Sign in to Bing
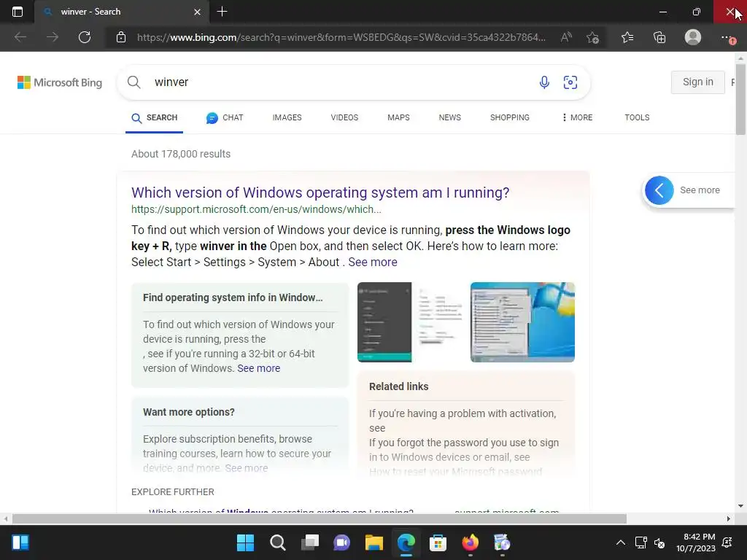 click(x=698, y=82)
